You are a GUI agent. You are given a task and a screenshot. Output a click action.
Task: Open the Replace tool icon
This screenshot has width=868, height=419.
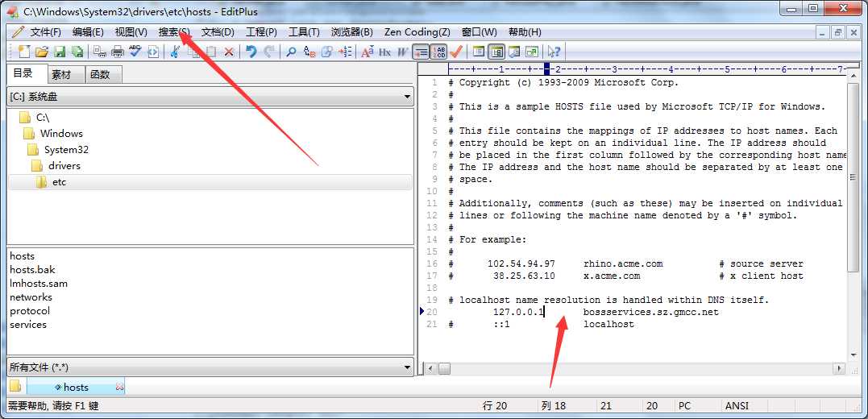click(310, 52)
